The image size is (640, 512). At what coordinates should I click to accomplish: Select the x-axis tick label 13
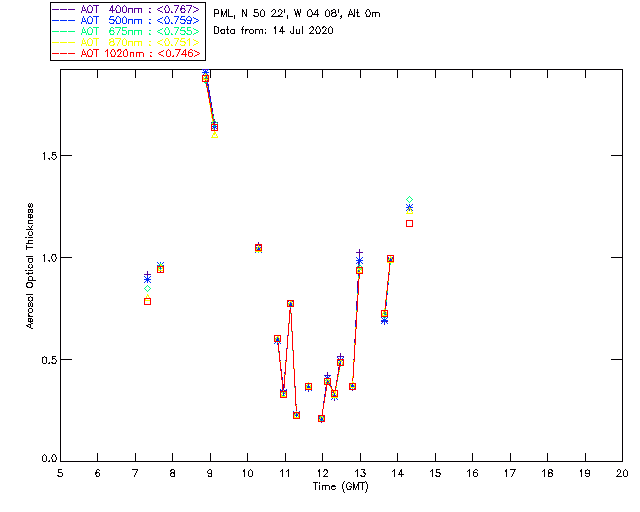[360, 474]
